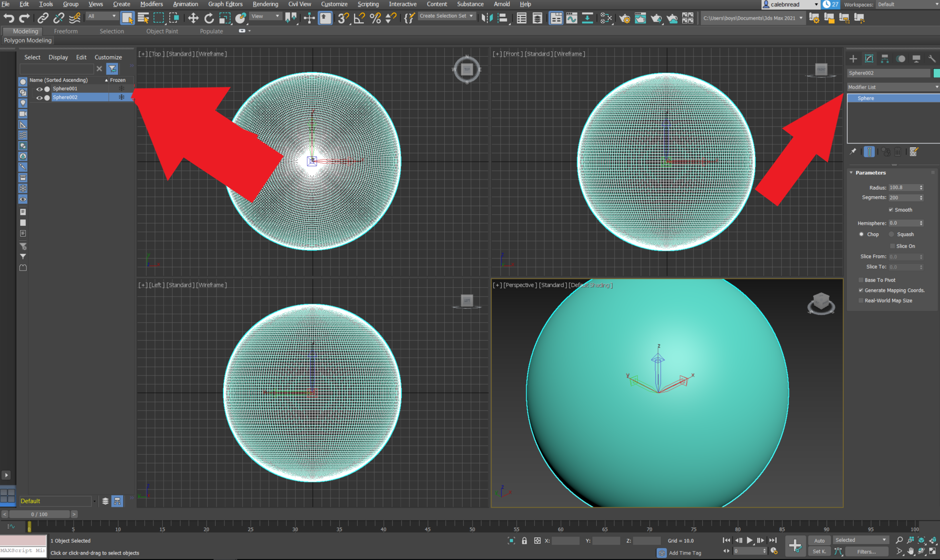Pin the modifier stack
The height and width of the screenshot is (560, 940).
(853, 152)
